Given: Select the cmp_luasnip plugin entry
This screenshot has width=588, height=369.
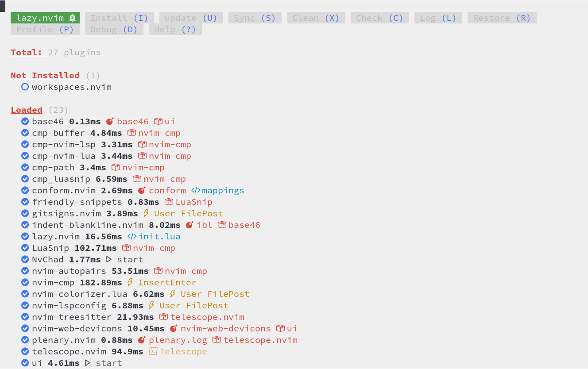Looking at the screenshot, I should (x=61, y=179).
